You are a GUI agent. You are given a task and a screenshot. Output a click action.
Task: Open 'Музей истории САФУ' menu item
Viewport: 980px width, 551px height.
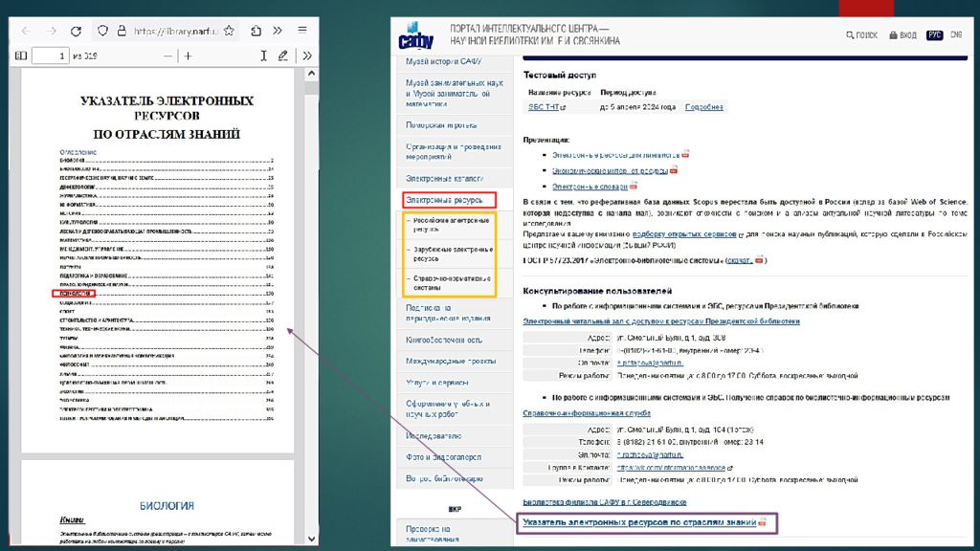(444, 61)
